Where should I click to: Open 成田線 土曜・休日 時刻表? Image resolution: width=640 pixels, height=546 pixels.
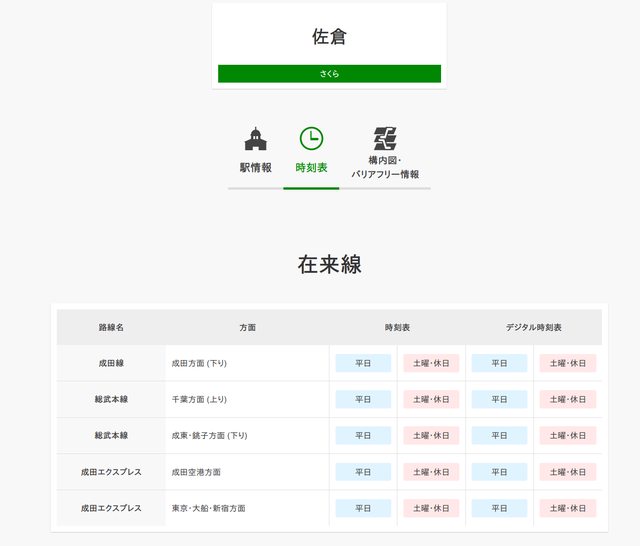click(x=431, y=363)
